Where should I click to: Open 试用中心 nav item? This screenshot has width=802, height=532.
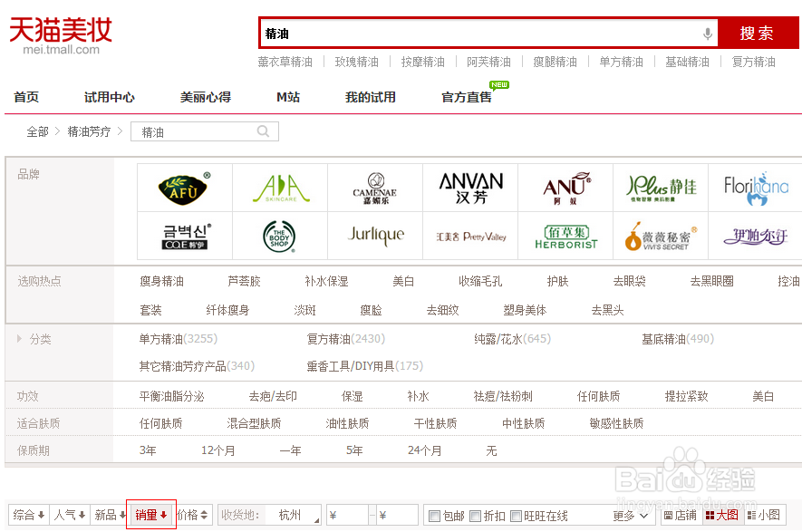pyautogui.click(x=109, y=97)
